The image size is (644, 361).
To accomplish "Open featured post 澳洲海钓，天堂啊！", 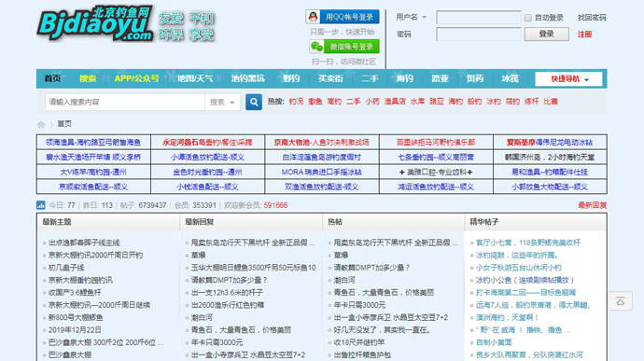I will pyautogui.click(x=507, y=317).
